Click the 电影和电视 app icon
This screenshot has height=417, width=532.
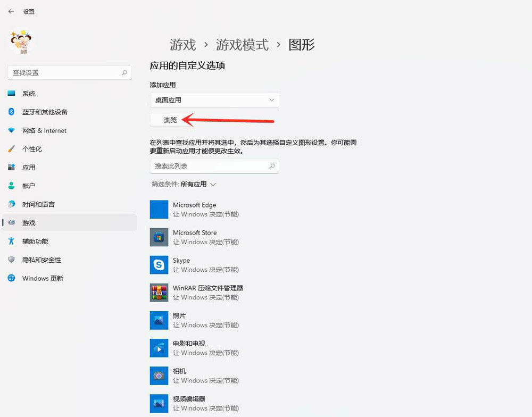(159, 348)
